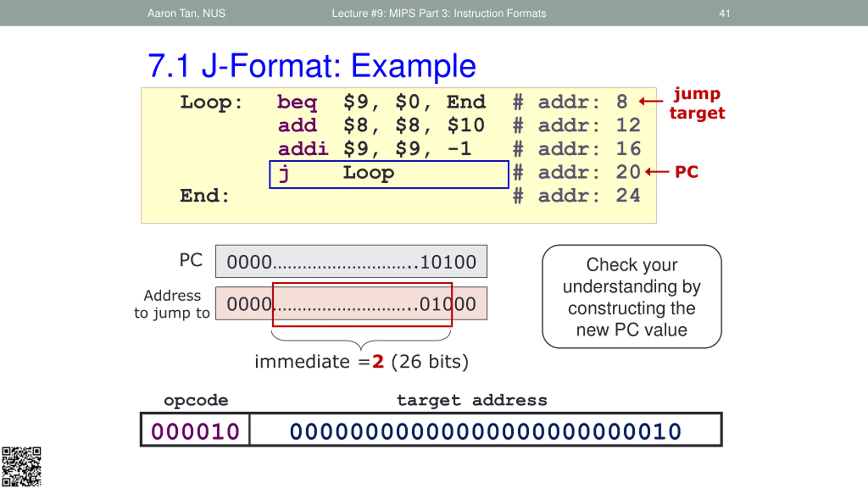Select the 'j Loop' instruction box
This screenshot has width=868, height=488.
point(389,174)
